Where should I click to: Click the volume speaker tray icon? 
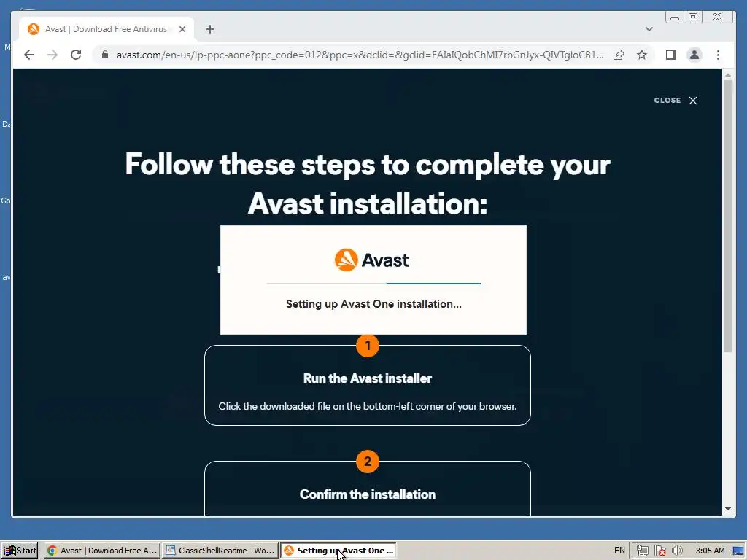[x=677, y=551]
